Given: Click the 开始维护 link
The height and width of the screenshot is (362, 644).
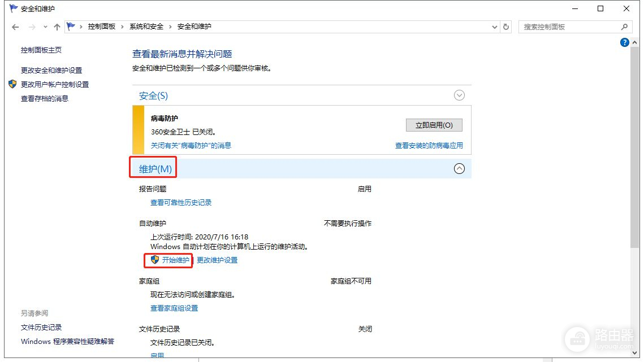Looking at the screenshot, I should pos(175,260).
